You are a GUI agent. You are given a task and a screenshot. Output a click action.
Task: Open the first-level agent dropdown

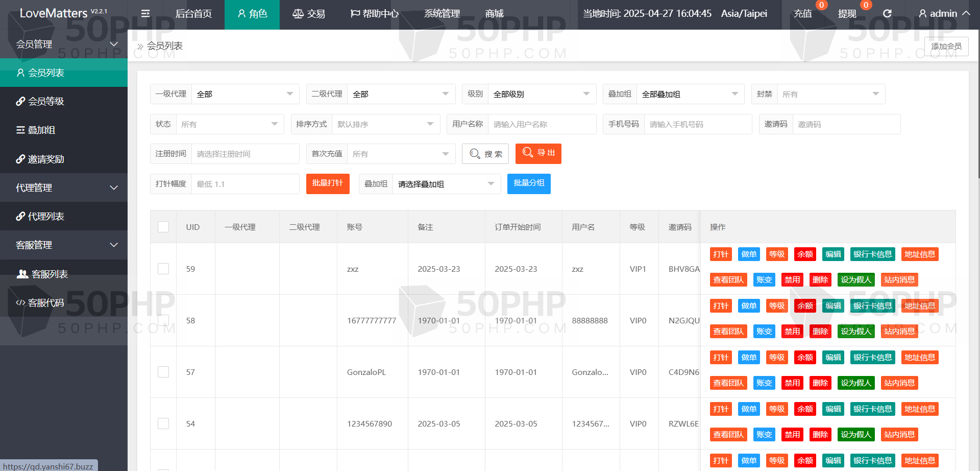[x=245, y=94]
